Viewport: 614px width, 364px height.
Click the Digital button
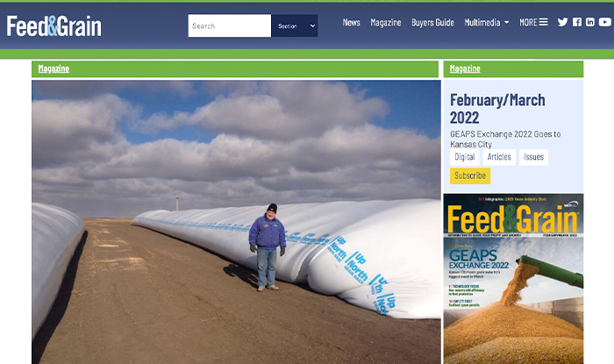(464, 157)
